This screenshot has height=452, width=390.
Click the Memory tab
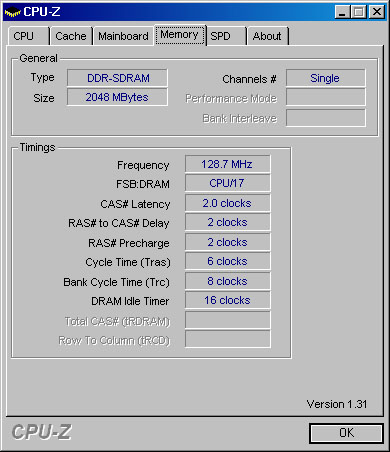coord(180,35)
